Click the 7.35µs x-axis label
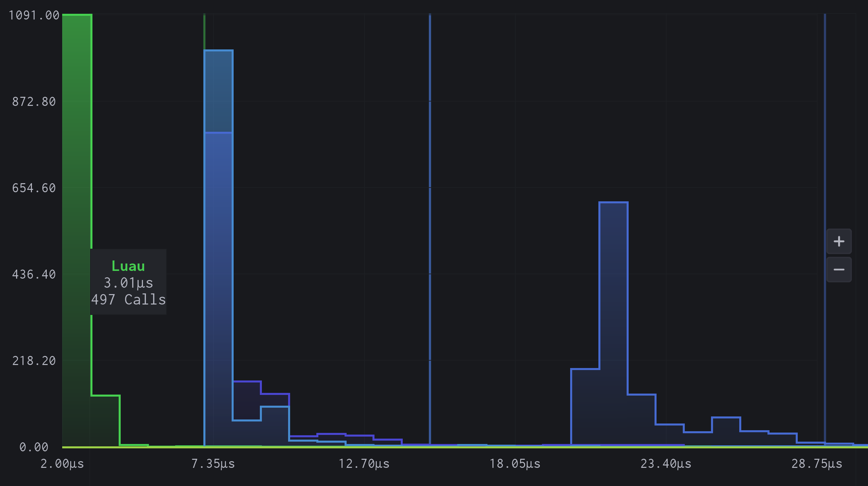868x486 pixels. (x=213, y=464)
